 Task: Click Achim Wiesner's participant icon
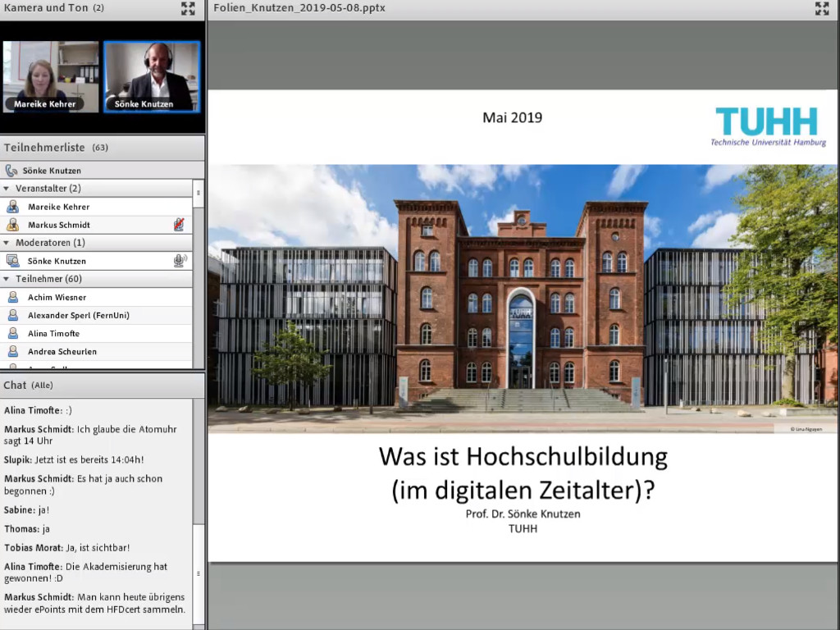pyautogui.click(x=13, y=297)
